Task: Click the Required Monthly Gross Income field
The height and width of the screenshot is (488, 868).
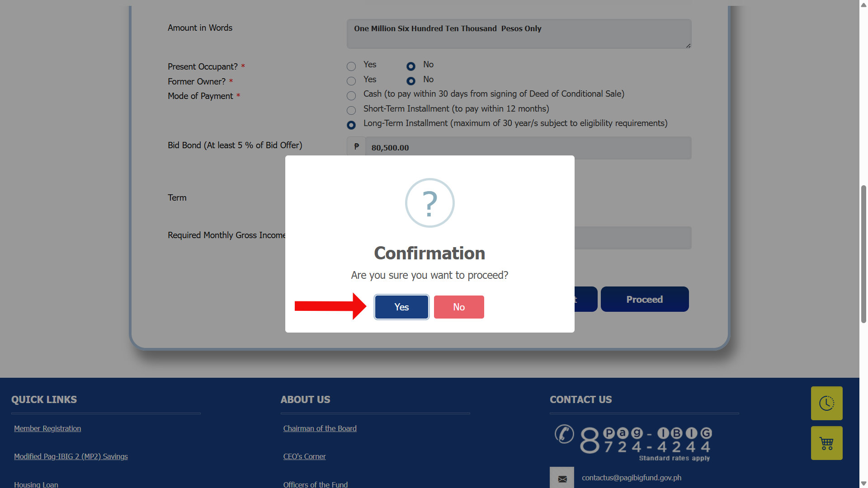Action: [x=633, y=238]
